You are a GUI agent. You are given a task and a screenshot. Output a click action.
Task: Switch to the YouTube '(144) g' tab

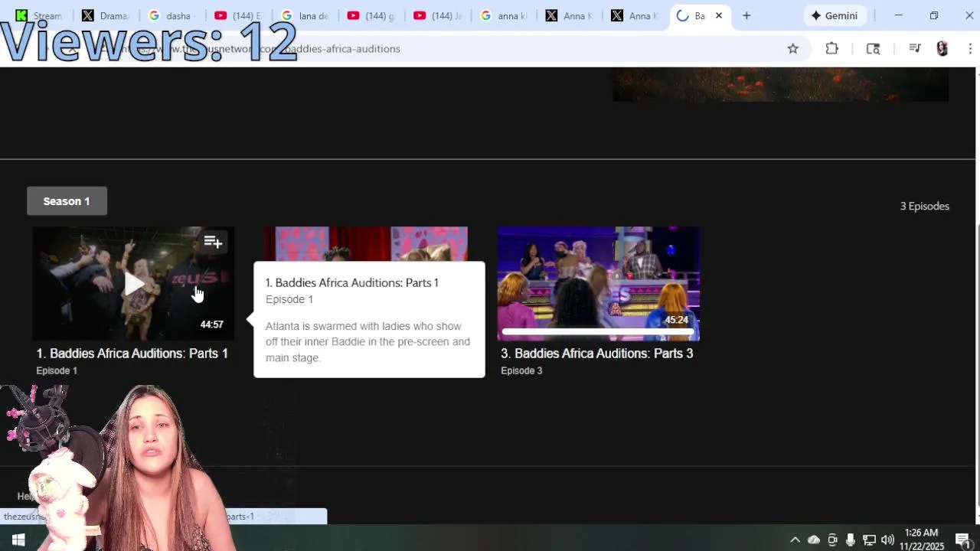point(370,15)
